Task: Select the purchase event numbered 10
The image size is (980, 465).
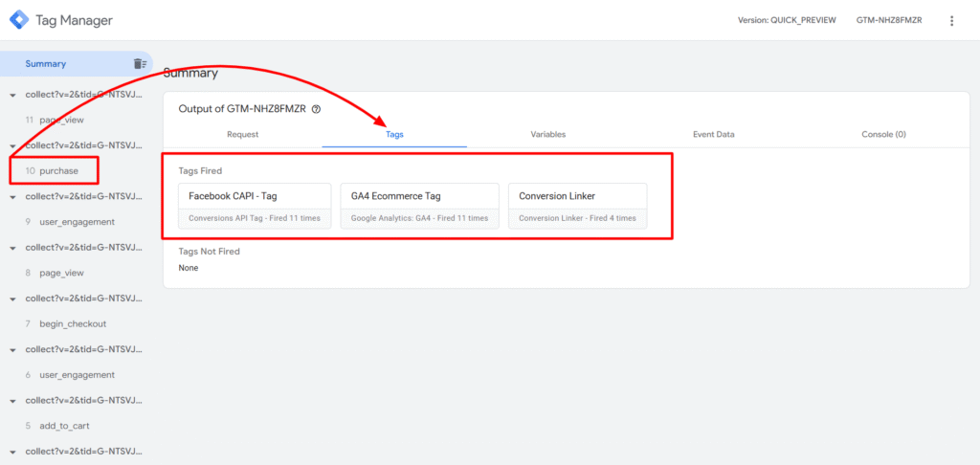Action: pos(58,171)
